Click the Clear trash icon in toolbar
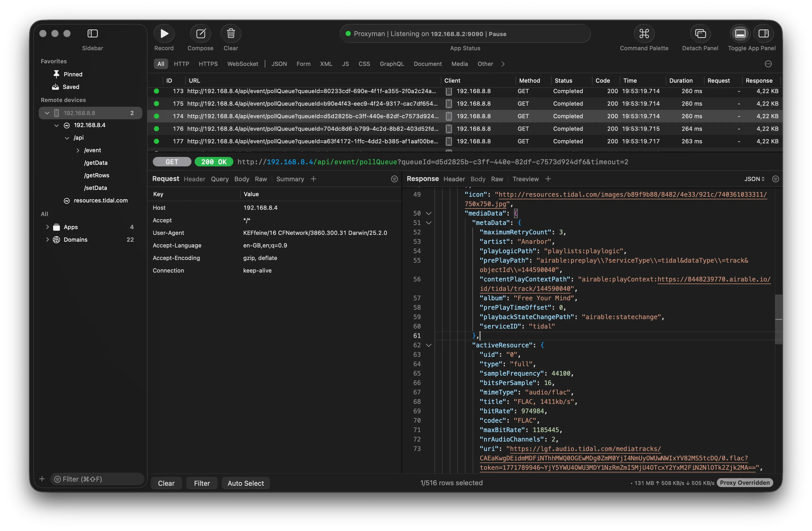 pyautogui.click(x=231, y=33)
